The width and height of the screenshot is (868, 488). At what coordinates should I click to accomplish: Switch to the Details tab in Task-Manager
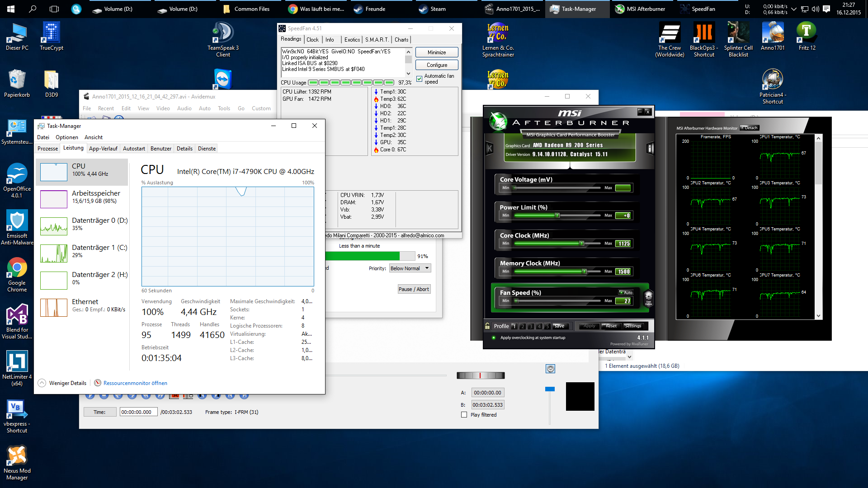pos(184,149)
